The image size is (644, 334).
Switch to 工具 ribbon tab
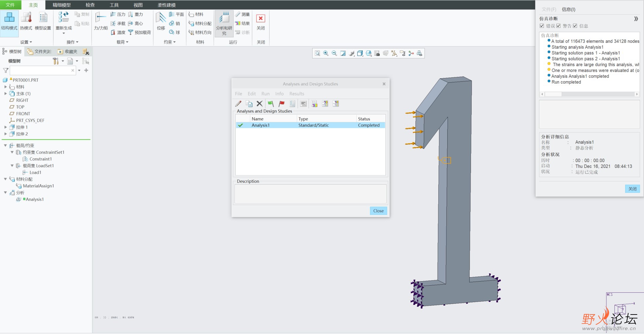coord(114,5)
